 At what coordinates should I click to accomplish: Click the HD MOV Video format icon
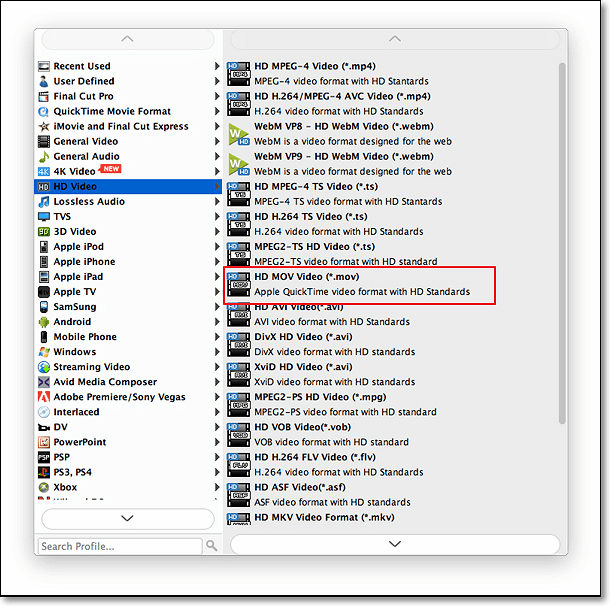[x=238, y=283]
